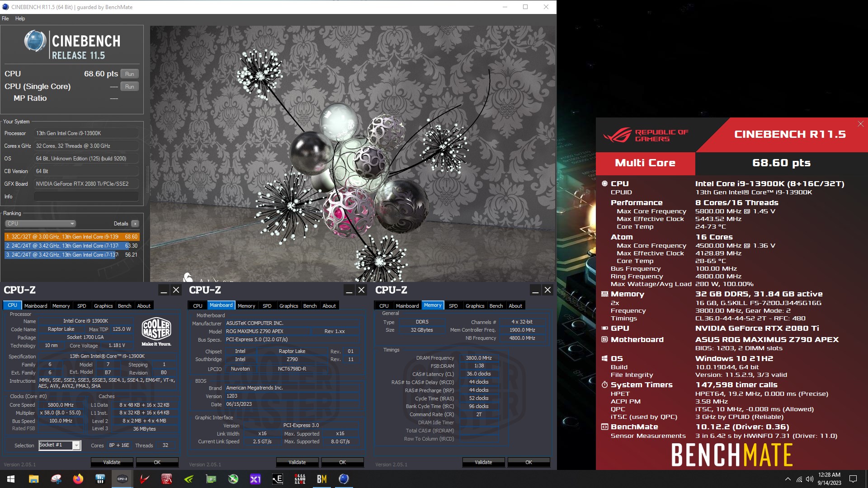Open About tab in the right CPU-Z window
868x488 pixels.
[x=515, y=306]
